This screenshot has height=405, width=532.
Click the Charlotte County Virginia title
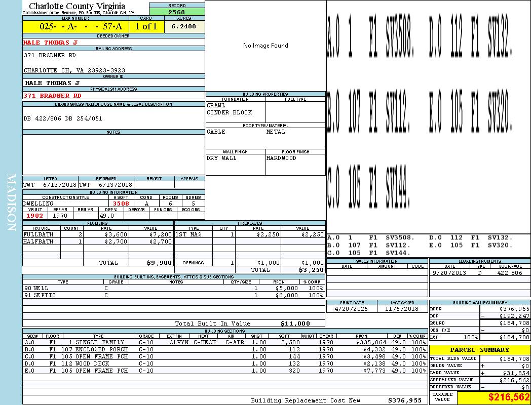click(77, 6)
